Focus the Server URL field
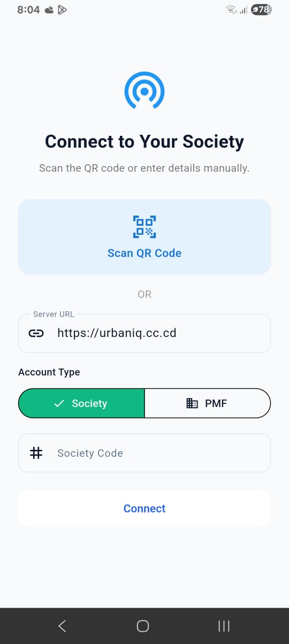The width and height of the screenshot is (289, 644). point(144,333)
